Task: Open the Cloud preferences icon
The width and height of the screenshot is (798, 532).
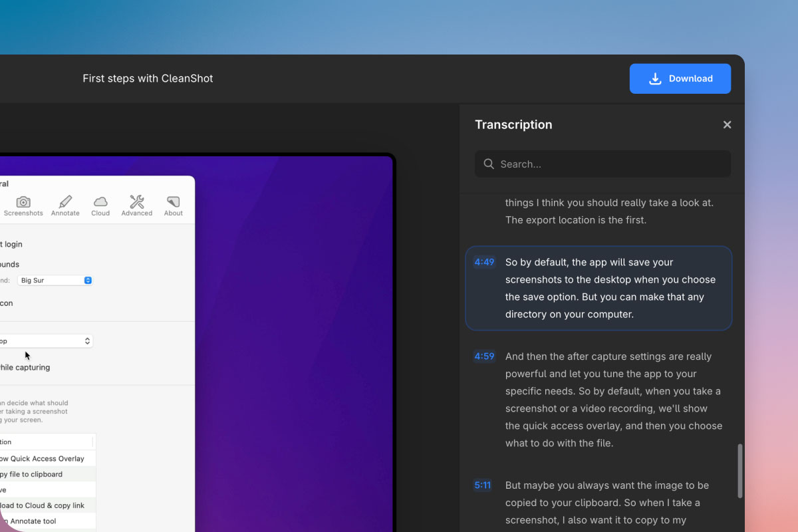Action: click(x=100, y=202)
